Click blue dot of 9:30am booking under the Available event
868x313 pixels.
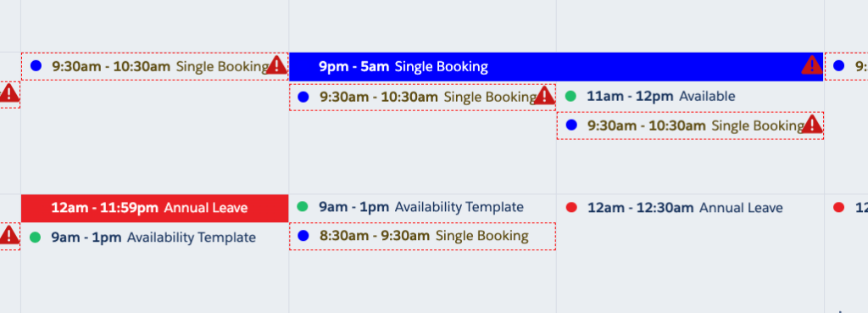coord(571,126)
